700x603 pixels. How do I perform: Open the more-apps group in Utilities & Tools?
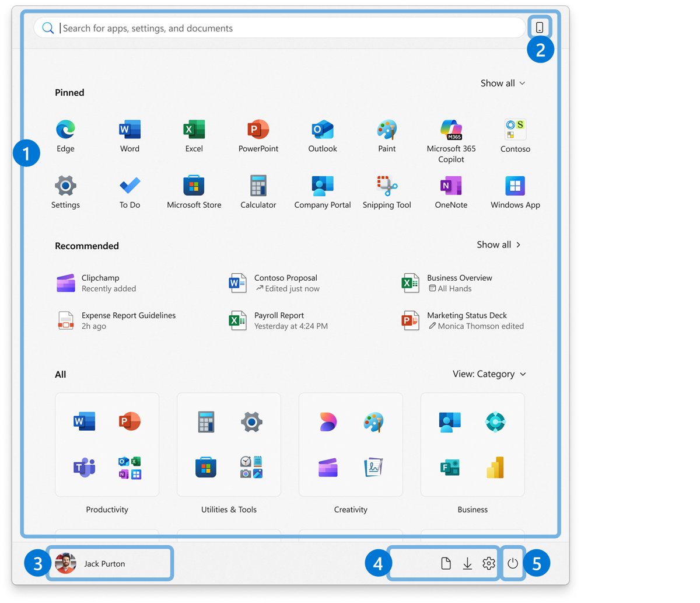251,467
